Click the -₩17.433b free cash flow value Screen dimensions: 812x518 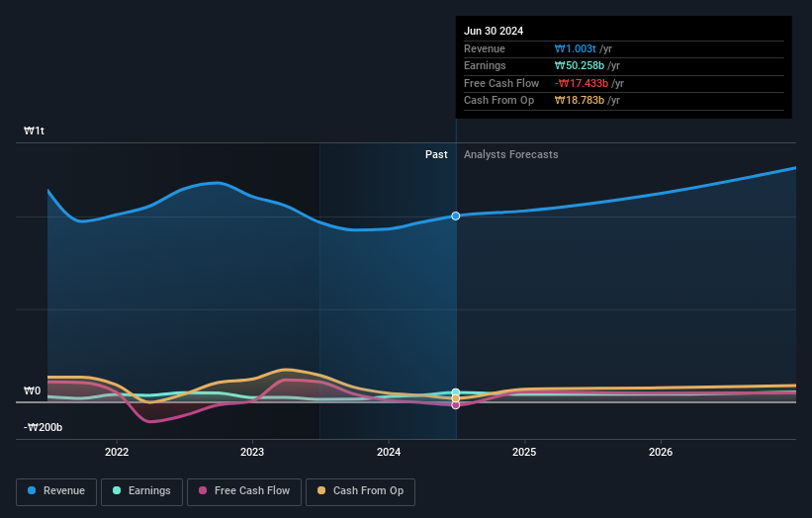[x=581, y=83]
